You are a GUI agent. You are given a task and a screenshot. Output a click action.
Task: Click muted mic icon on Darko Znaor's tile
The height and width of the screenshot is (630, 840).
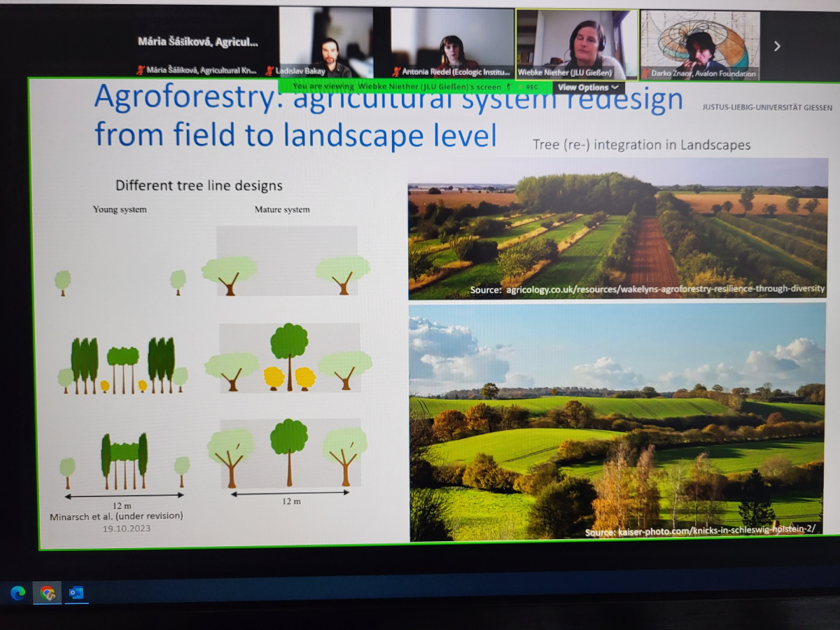(x=647, y=73)
